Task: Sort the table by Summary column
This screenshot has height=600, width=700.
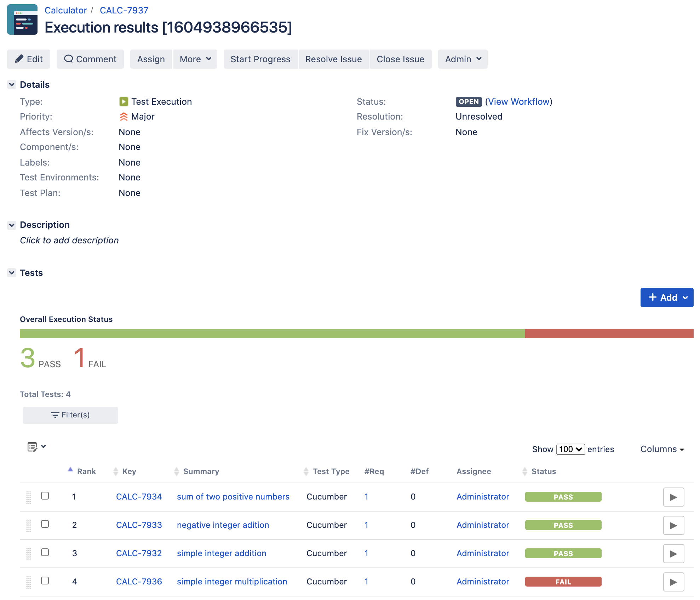Action: (x=177, y=471)
